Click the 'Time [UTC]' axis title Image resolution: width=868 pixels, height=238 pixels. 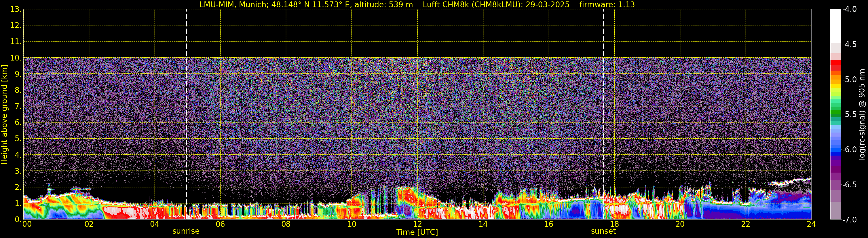pos(417,232)
